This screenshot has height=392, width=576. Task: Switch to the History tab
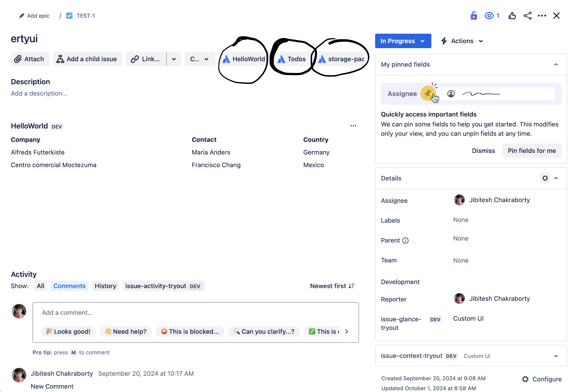(105, 286)
